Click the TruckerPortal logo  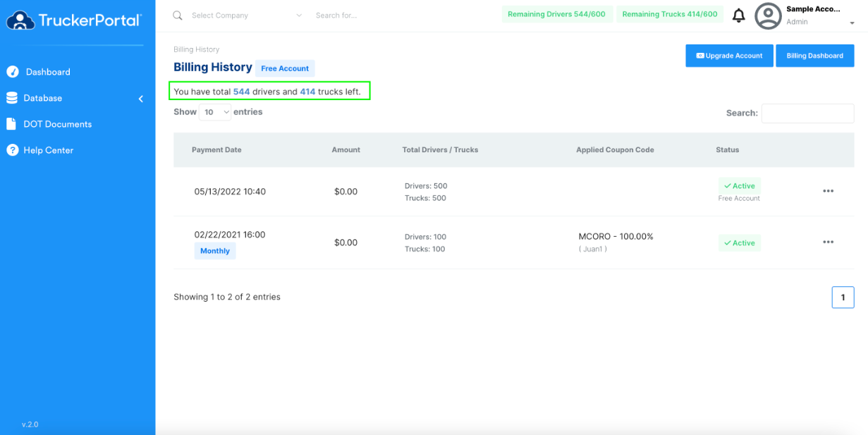point(73,20)
